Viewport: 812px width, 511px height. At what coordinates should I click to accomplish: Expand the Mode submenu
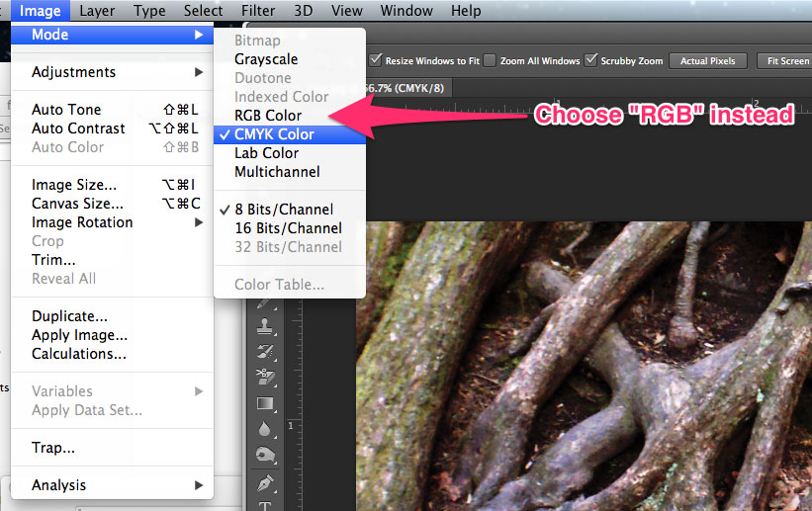113,35
